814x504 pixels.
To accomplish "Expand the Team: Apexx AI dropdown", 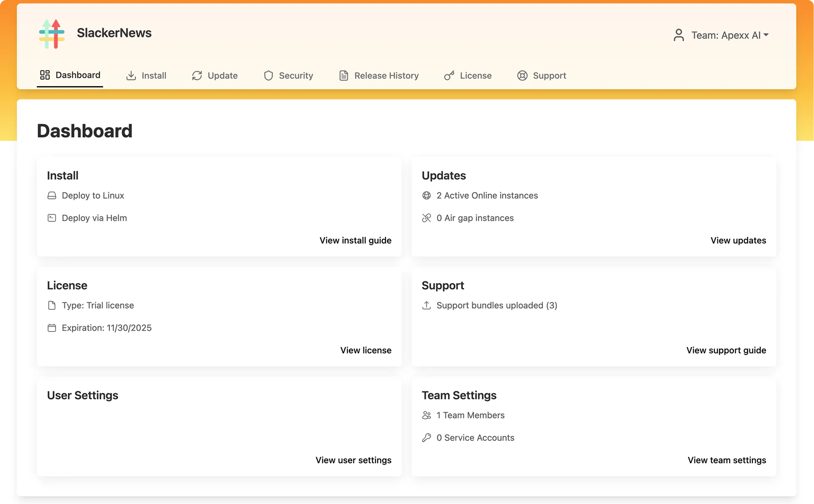I will [x=730, y=35].
